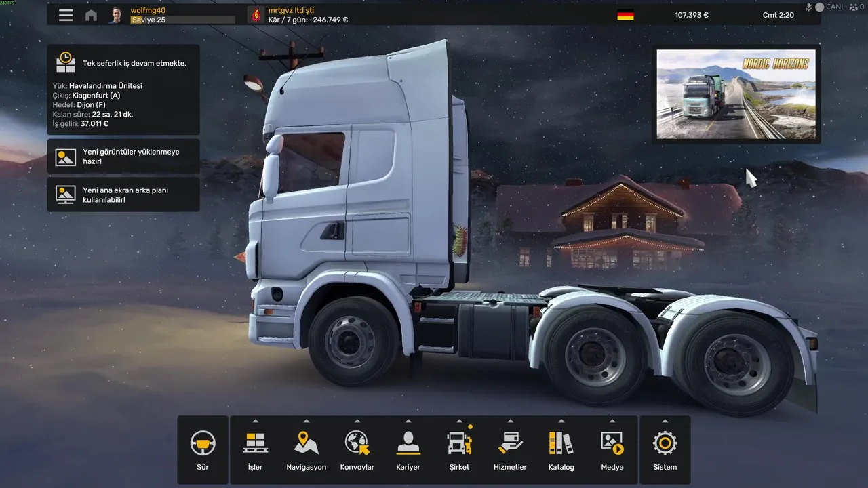Open the Kariyer person icon

pyautogui.click(x=408, y=443)
